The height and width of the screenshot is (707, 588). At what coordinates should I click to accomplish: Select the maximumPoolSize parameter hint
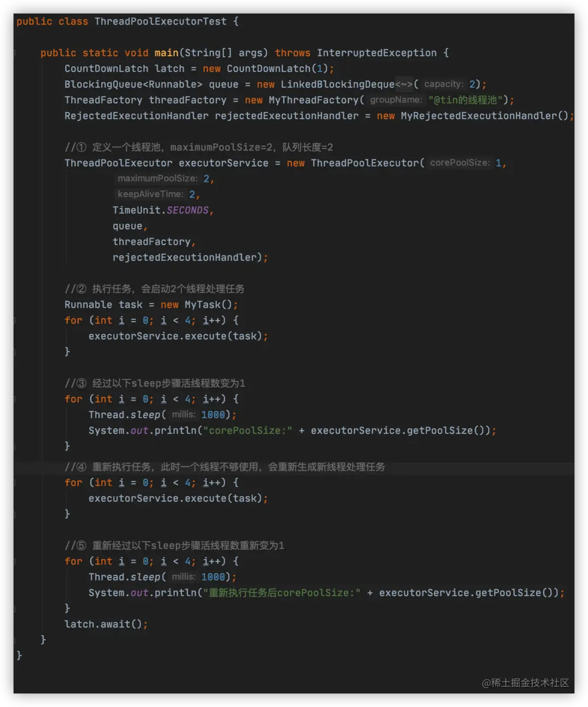tap(157, 178)
